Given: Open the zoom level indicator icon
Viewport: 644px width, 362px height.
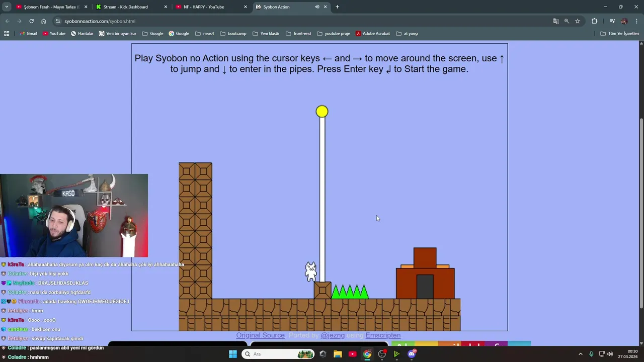Looking at the screenshot, I should [x=567, y=21].
